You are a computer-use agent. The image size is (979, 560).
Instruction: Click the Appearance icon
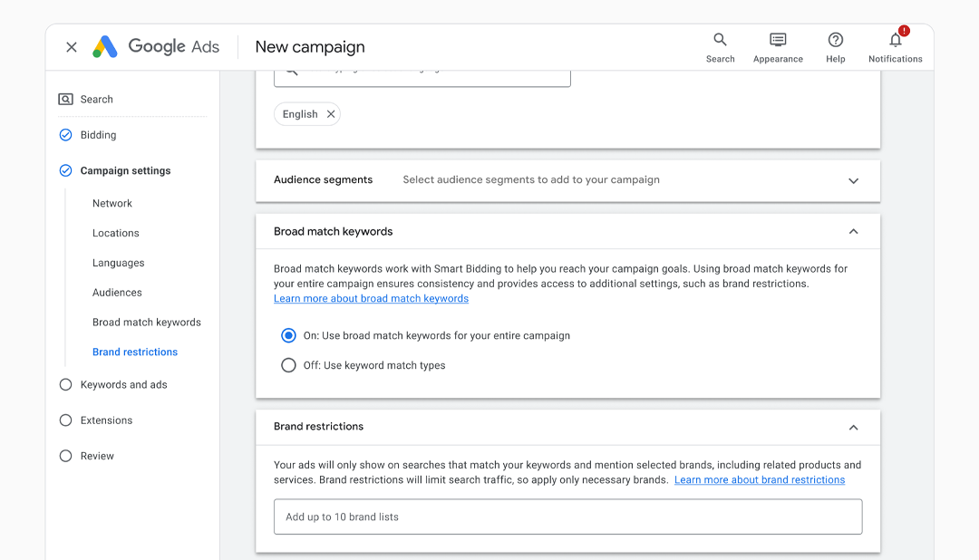778,41
